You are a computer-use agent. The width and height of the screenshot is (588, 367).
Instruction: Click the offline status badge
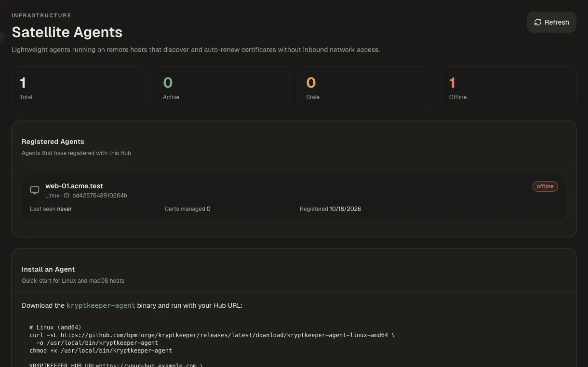coord(545,186)
